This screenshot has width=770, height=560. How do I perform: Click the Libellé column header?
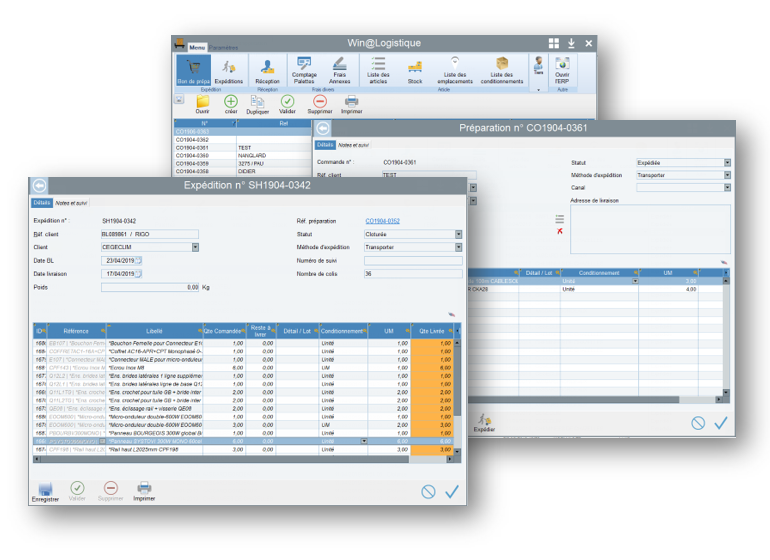[x=154, y=331]
